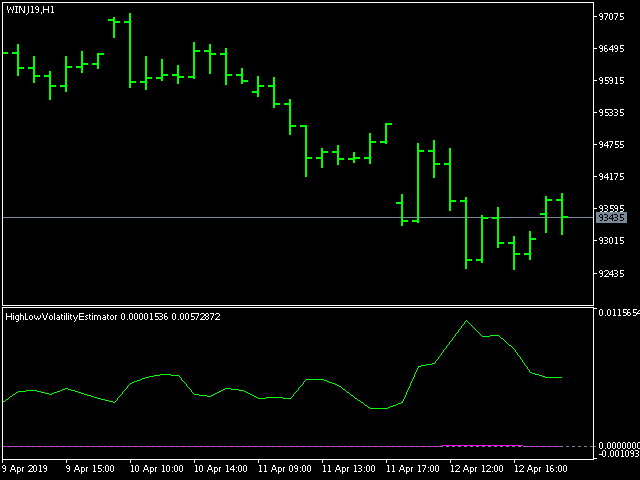Viewport: 640px width, 480px height.
Task: Click the 11 Apr 17:00 time label
Action: 413,469
